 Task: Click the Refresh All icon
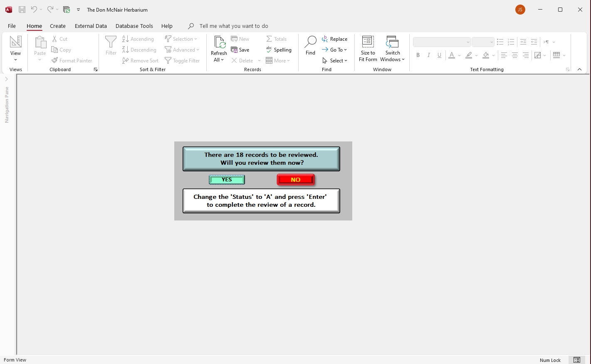(219, 42)
